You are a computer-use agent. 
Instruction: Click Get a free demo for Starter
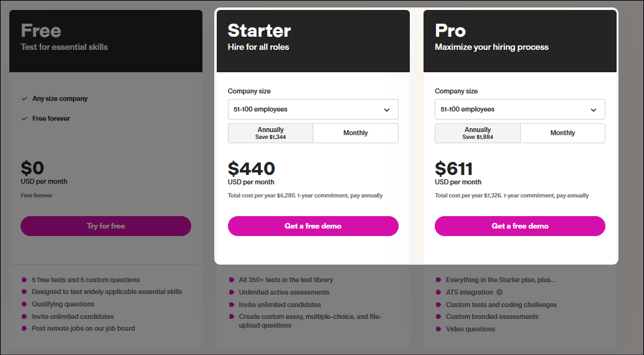(313, 226)
